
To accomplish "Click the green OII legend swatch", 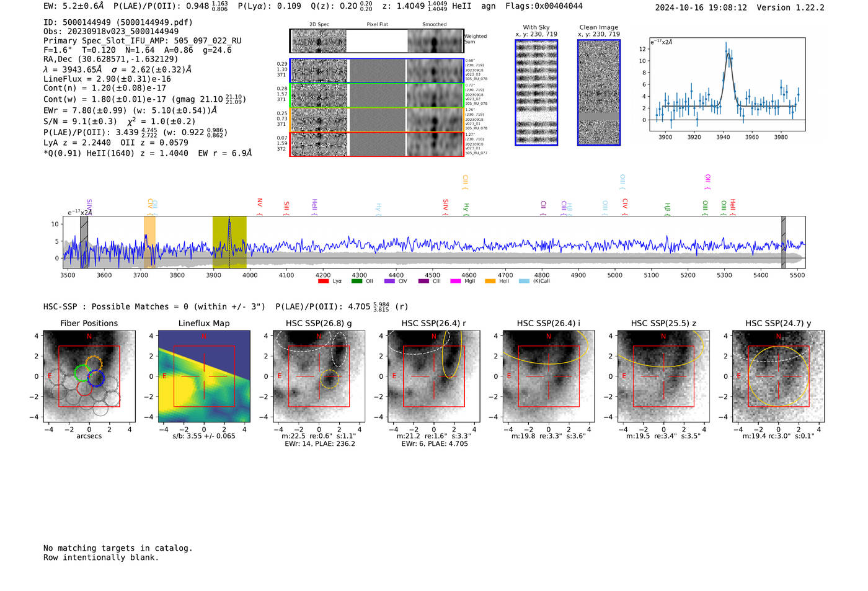I will point(356,281).
